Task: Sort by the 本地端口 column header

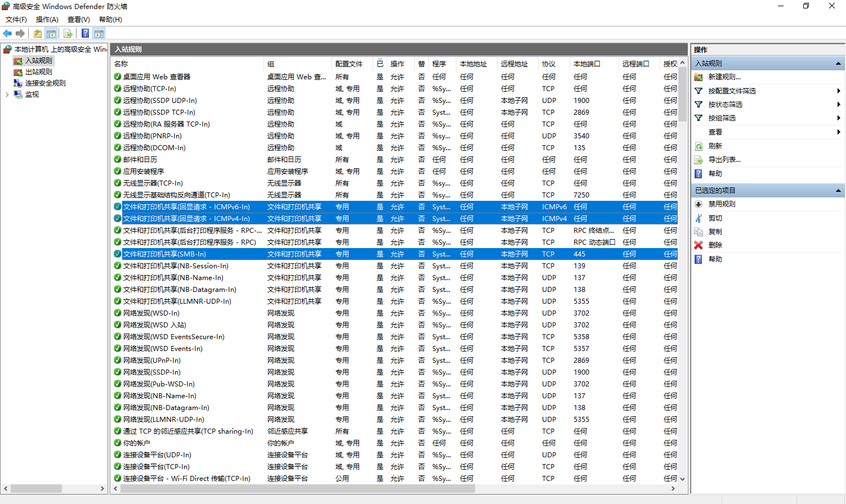Action: coord(594,64)
